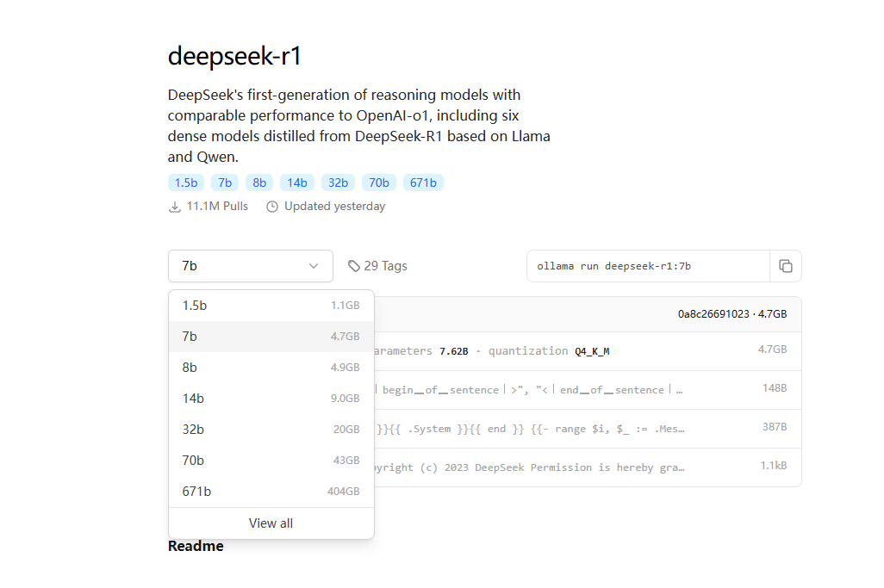The height and width of the screenshot is (588, 884).
Task: Select the 32b blue tag badge
Action: pos(339,183)
